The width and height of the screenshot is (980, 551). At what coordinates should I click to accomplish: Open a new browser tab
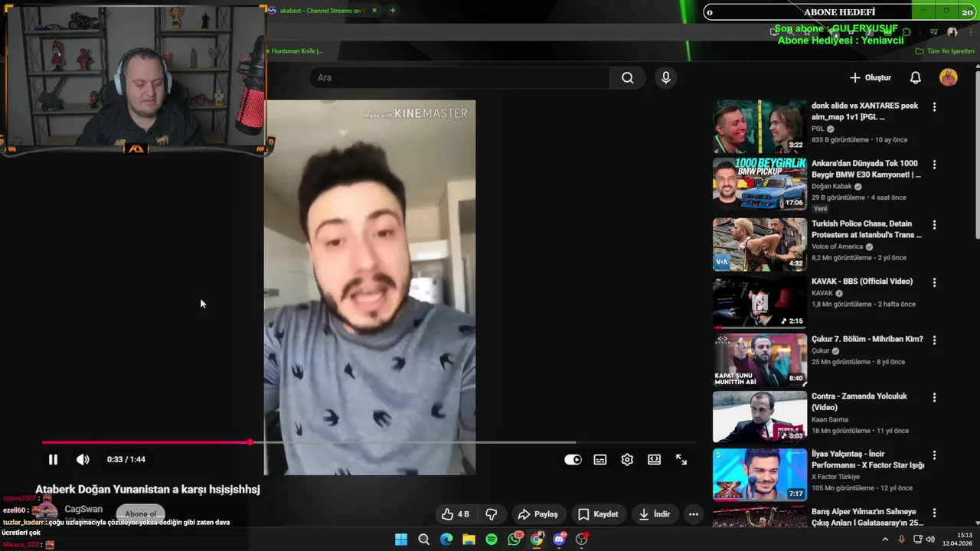[393, 11]
